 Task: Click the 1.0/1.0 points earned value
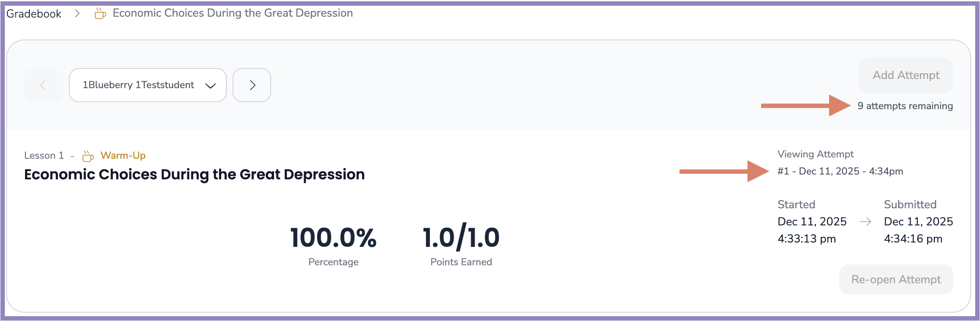(x=461, y=238)
